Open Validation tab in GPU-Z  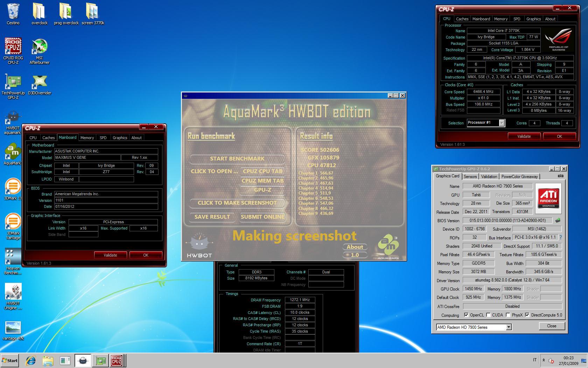click(489, 177)
